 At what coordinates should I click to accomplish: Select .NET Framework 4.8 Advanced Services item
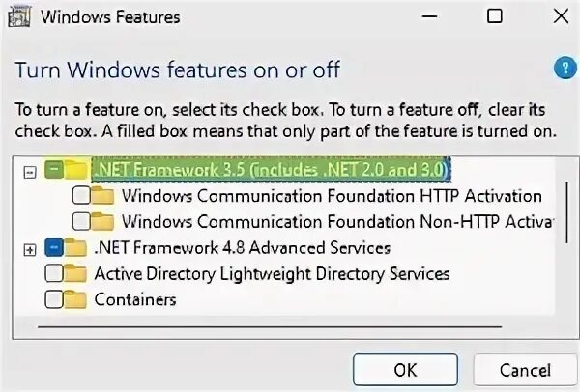(x=242, y=248)
